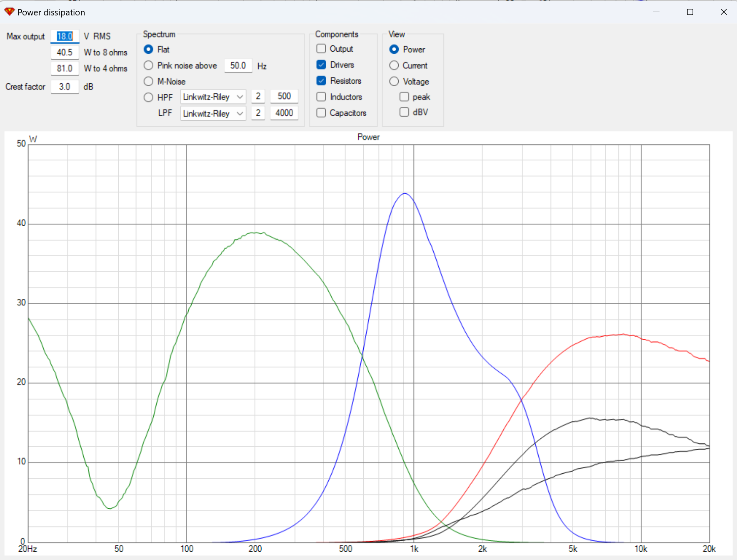Click the LPF order field

258,113
